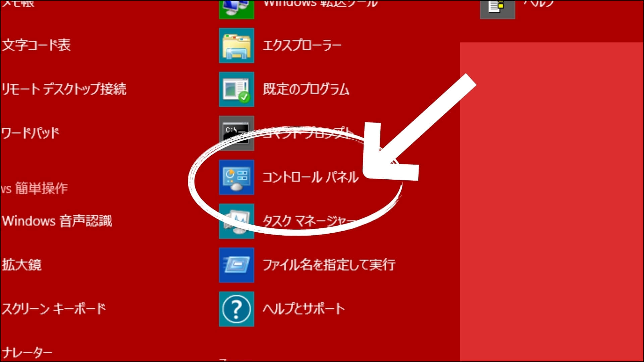This screenshot has width=644, height=362.
Task: Launch Remote Desktop Connection (リモート デスクトップ接続)
Action: pos(64,89)
